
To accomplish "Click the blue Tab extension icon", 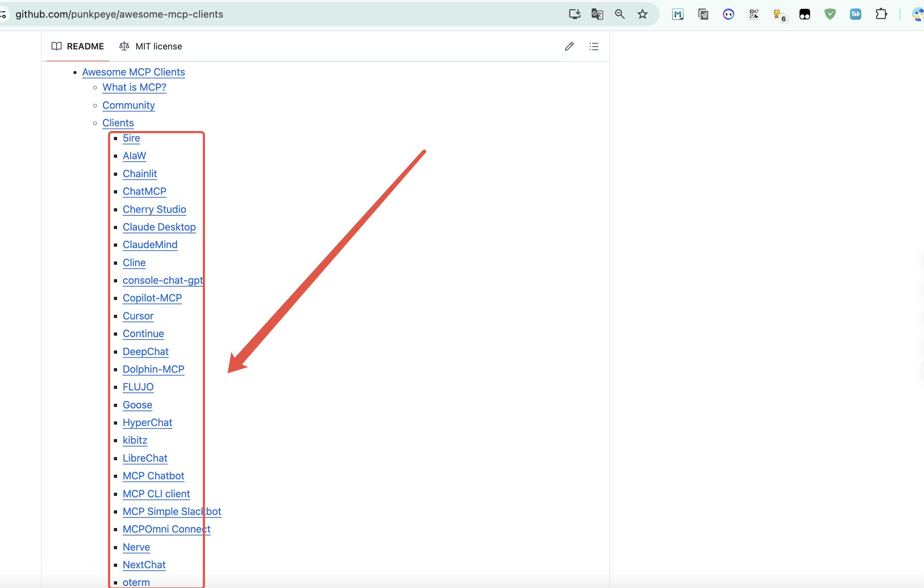I will point(855,14).
